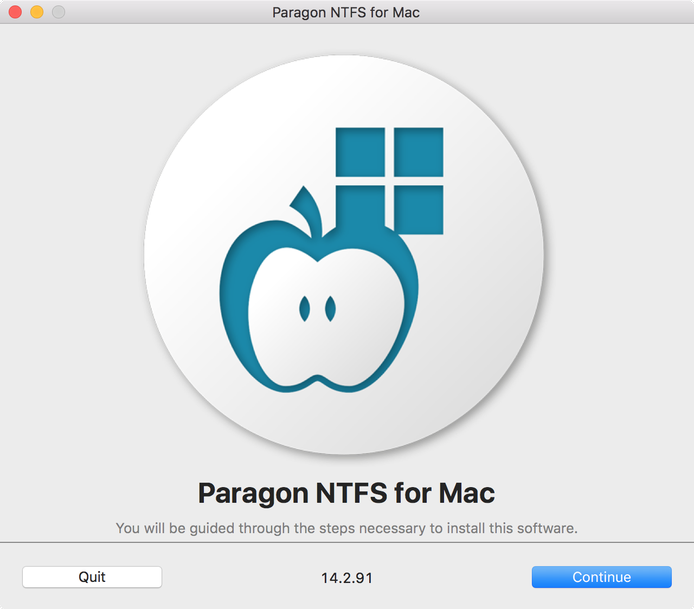The image size is (694, 609).
Task: Click the version number 14.2.91
Action: [x=347, y=578]
